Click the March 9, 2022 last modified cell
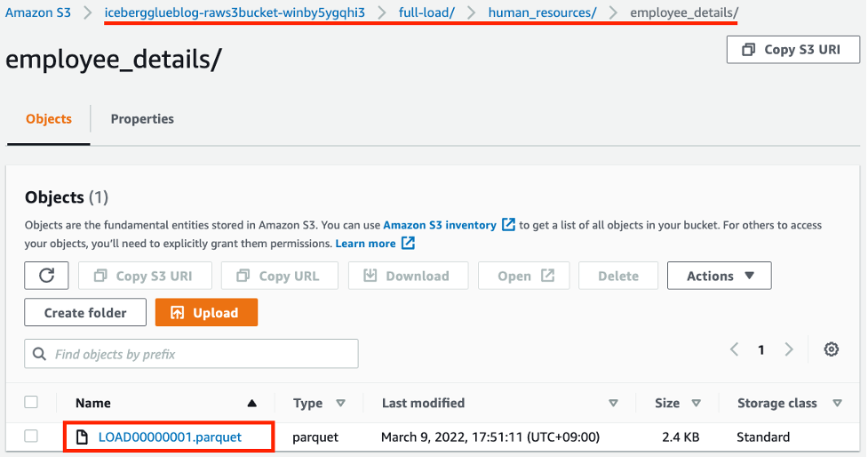The height and width of the screenshot is (457, 868). (x=490, y=437)
